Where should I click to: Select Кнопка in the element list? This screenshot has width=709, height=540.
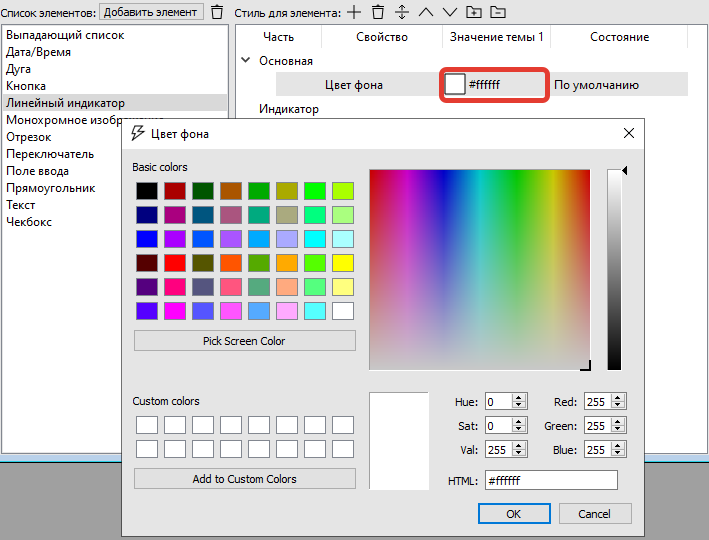pyautogui.click(x=26, y=86)
